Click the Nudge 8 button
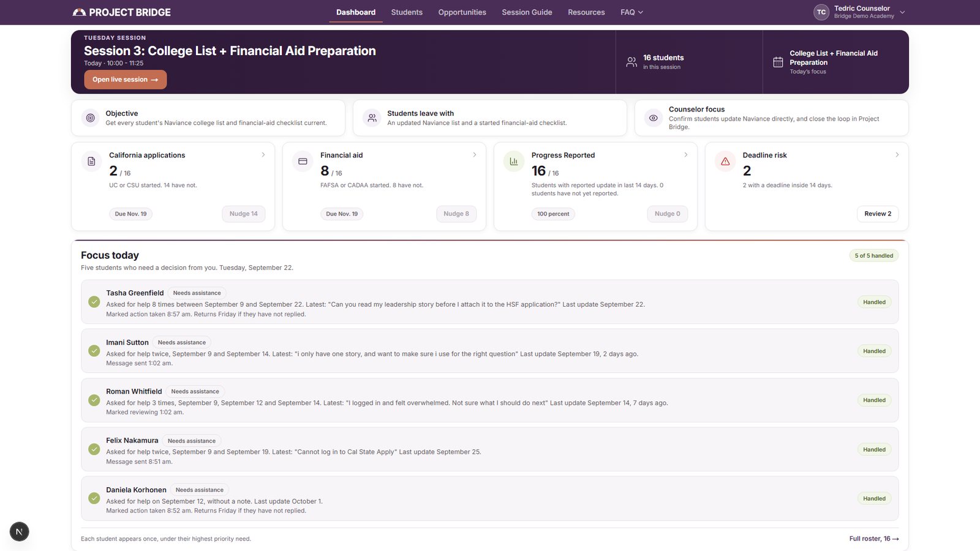Image resolution: width=980 pixels, height=551 pixels. (x=456, y=214)
